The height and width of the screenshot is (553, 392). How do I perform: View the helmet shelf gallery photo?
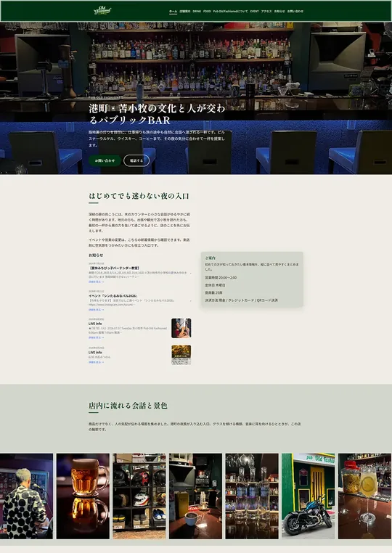point(139,496)
